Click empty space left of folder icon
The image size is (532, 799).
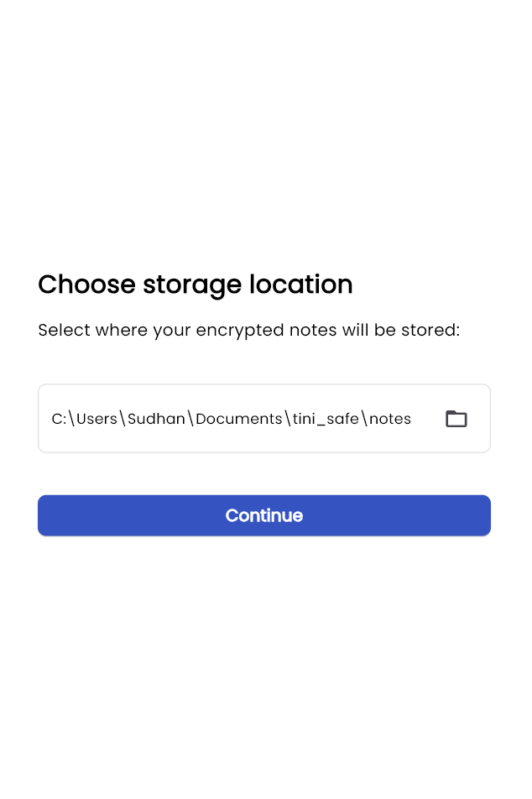point(426,419)
